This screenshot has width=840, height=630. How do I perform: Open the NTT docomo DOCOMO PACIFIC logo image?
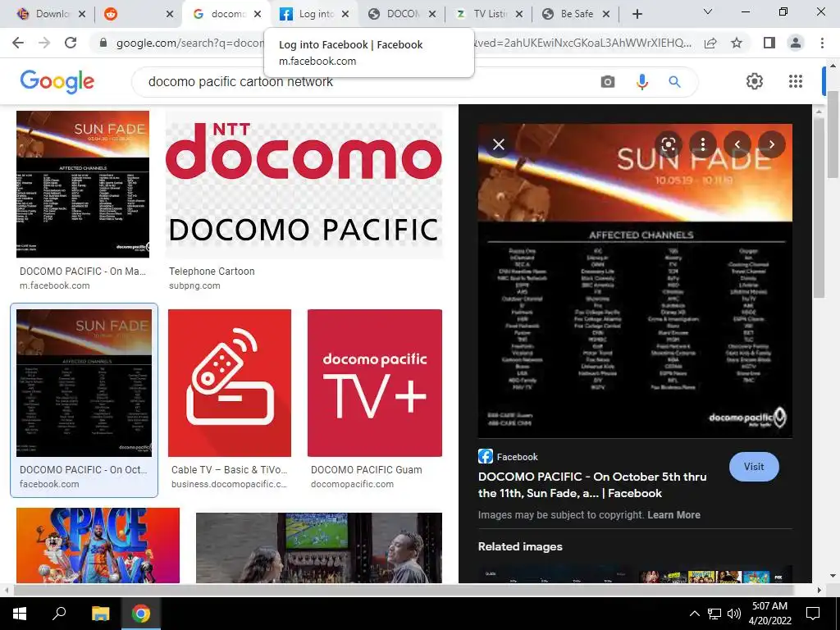click(x=304, y=185)
